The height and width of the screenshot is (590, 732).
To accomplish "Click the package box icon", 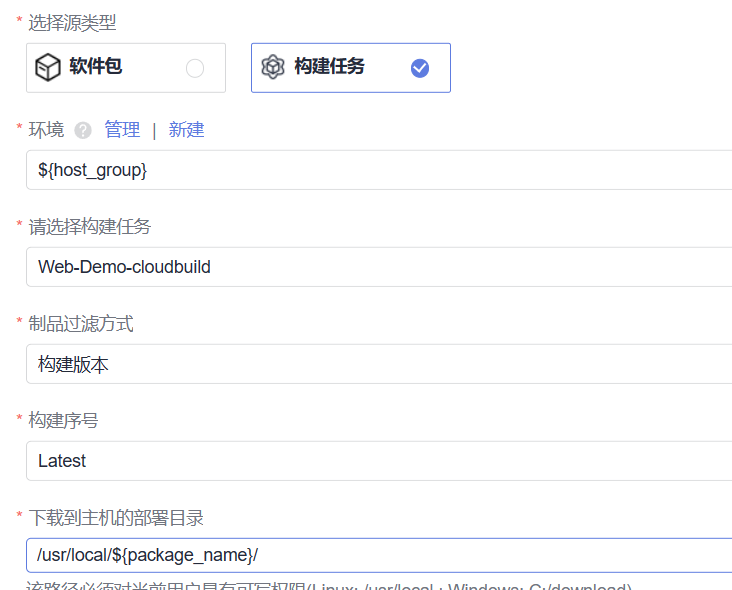I will pyautogui.click(x=48, y=67).
